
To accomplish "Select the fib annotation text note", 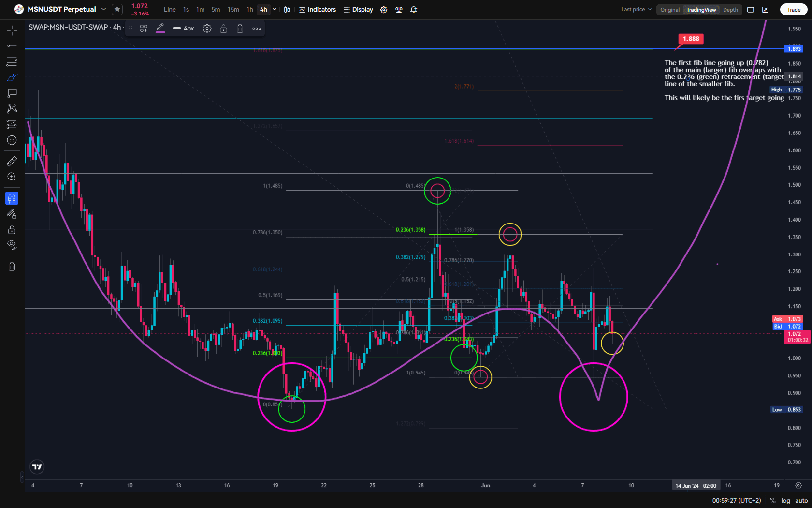I will click(724, 80).
